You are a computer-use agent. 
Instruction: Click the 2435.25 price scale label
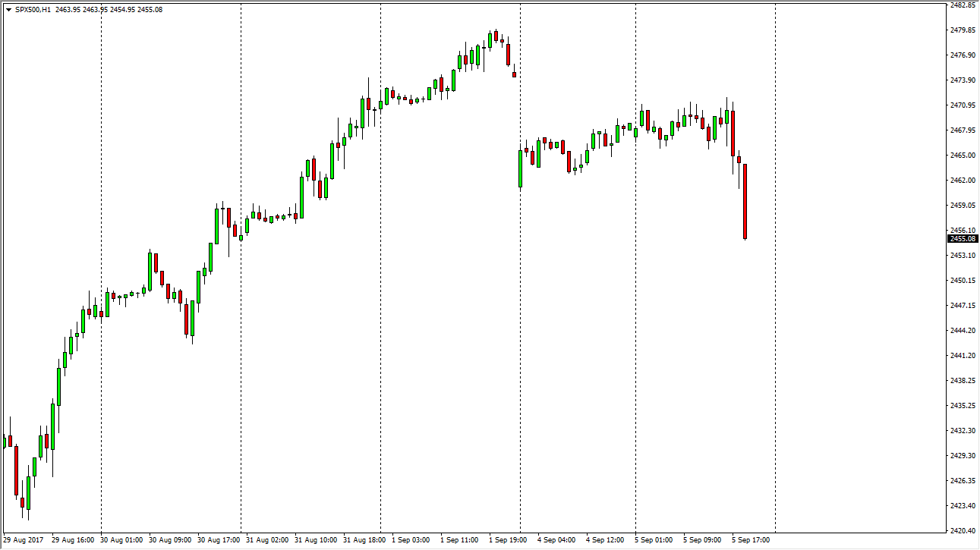(x=962, y=406)
